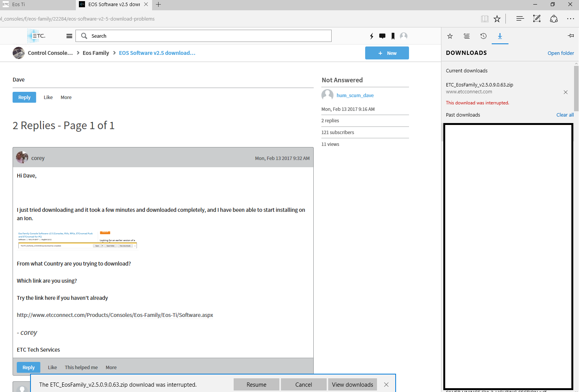This screenshot has width=579, height=392.
Task: Open More options under Dave's post
Action: click(x=66, y=97)
